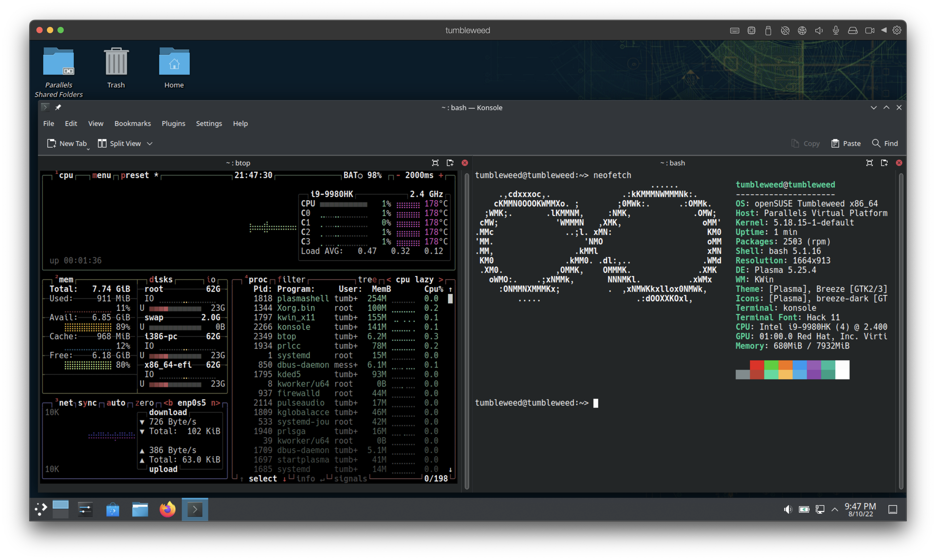Detach the bash pane into a new window
Image resolution: width=936 pixels, height=560 pixels.
pos(884,163)
